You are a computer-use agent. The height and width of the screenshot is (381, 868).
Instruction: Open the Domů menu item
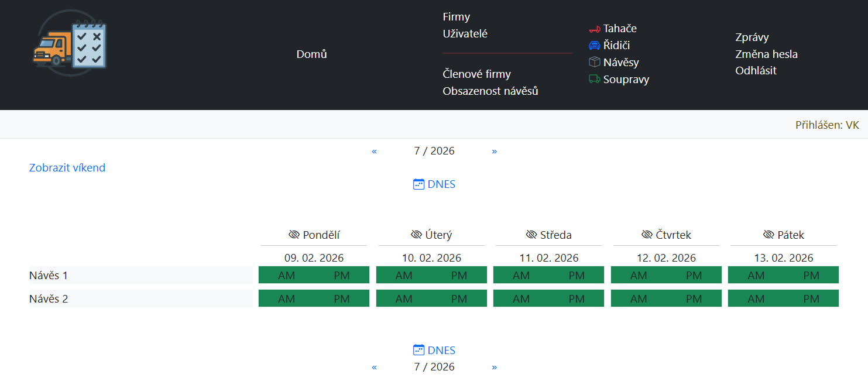click(311, 54)
